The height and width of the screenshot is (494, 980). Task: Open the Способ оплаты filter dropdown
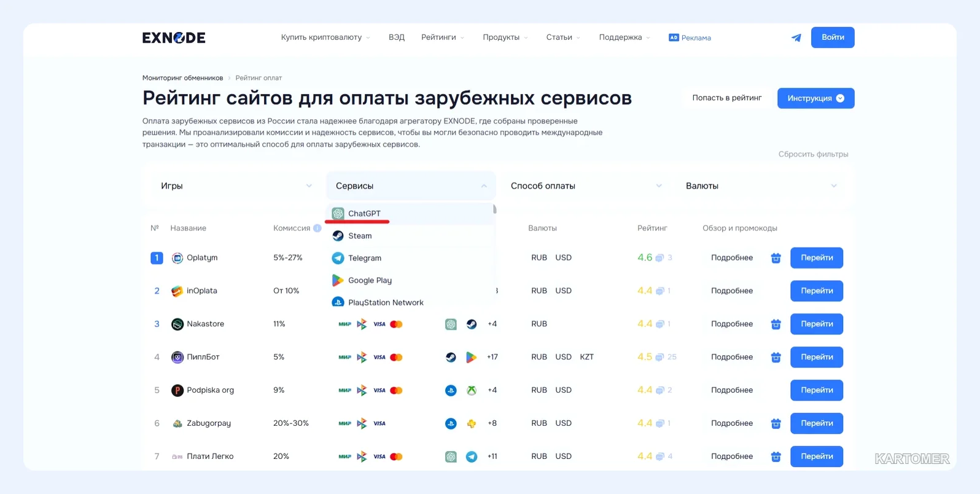pyautogui.click(x=586, y=186)
